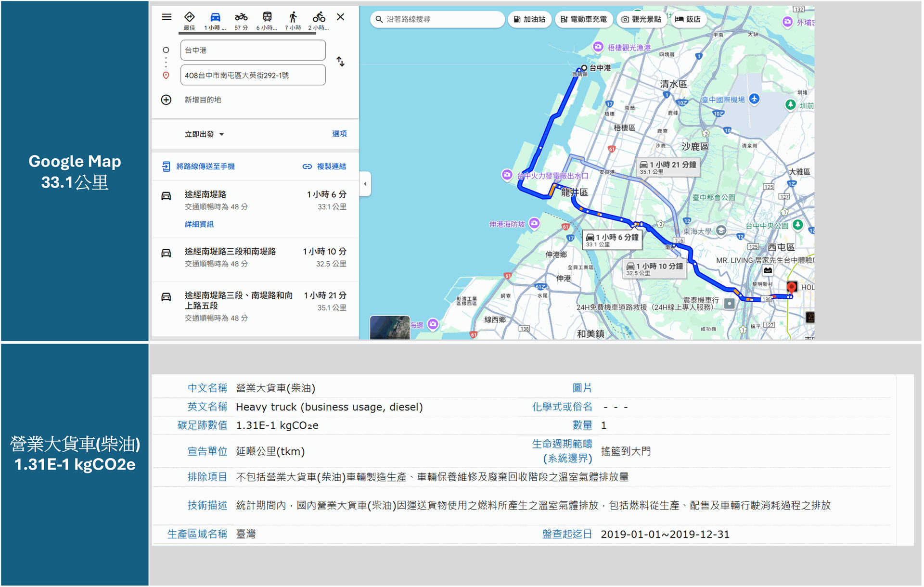
Task: Filter by 加油站 gas stations
Action: coord(529,19)
